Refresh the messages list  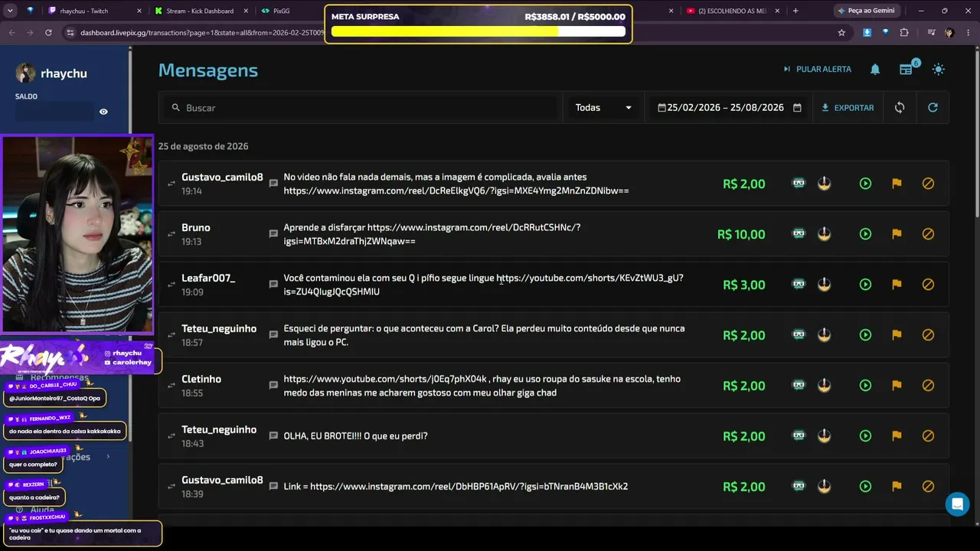click(x=933, y=108)
